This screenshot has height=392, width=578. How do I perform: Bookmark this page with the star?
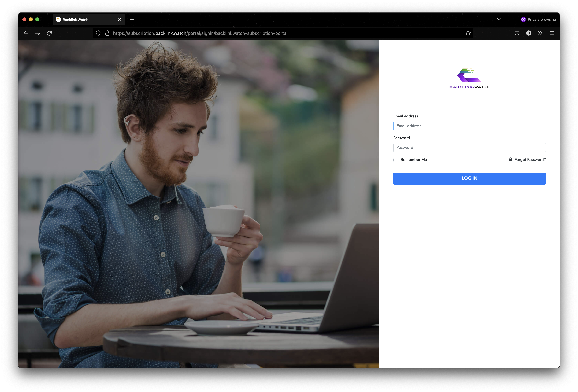click(468, 33)
